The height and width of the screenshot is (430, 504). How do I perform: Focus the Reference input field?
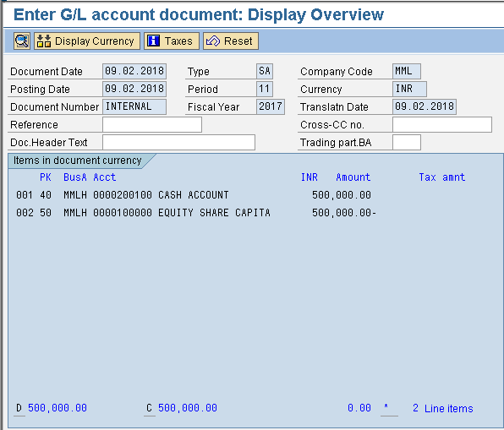152,124
